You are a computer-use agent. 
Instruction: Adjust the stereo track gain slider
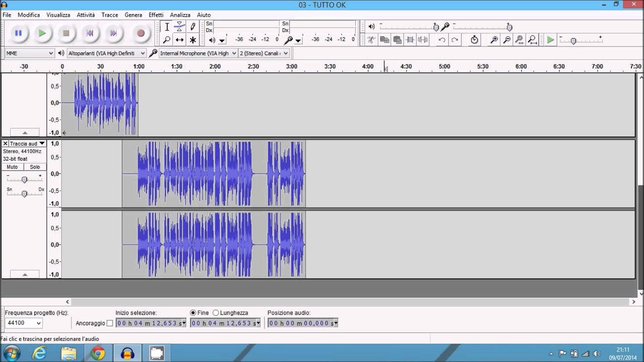point(24,179)
